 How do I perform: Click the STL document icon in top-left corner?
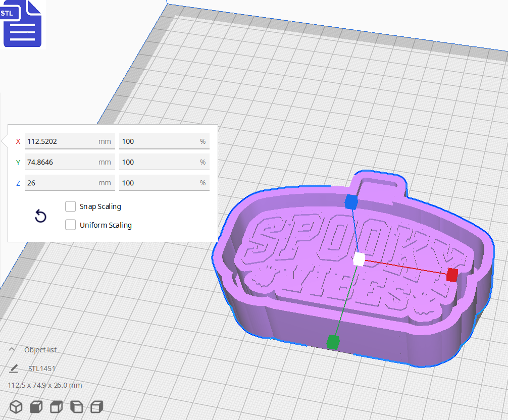click(22, 24)
